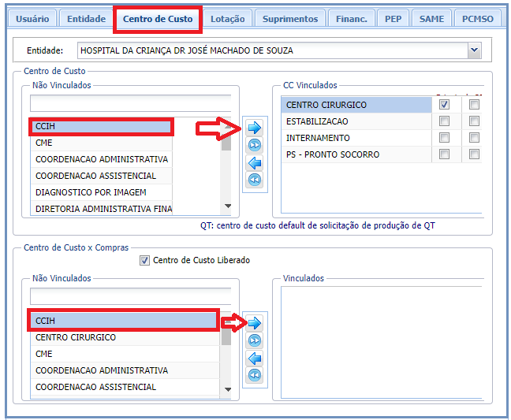Click the remove-all double left arrow in Centro de Custo

pos(255,180)
